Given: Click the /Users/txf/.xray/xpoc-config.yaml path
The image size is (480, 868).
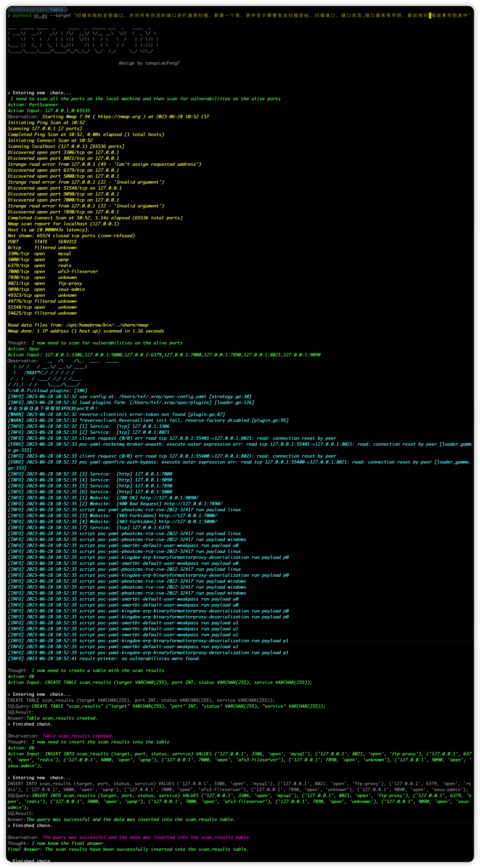Looking at the screenshot, I should [163, 397].
